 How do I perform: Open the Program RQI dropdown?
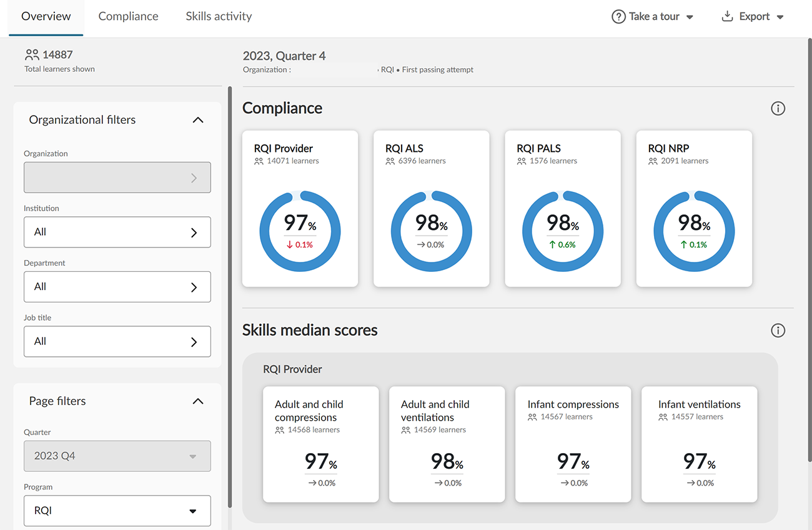coord(117,511)
